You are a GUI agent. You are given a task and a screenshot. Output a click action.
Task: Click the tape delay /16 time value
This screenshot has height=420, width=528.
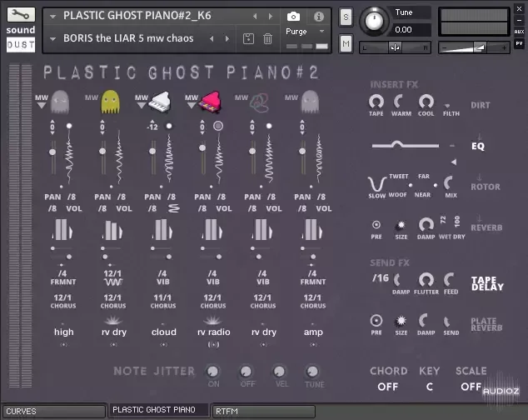(x=381, y=278)
